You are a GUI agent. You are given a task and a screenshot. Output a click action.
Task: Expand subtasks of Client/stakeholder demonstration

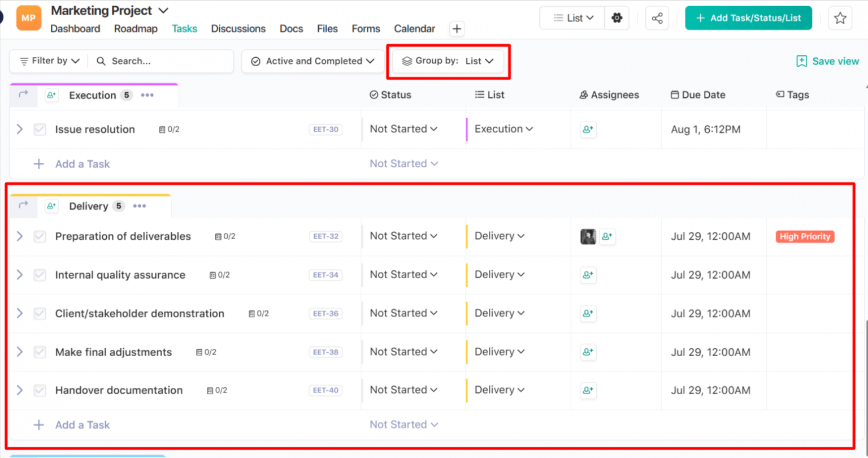pos(19,313)
